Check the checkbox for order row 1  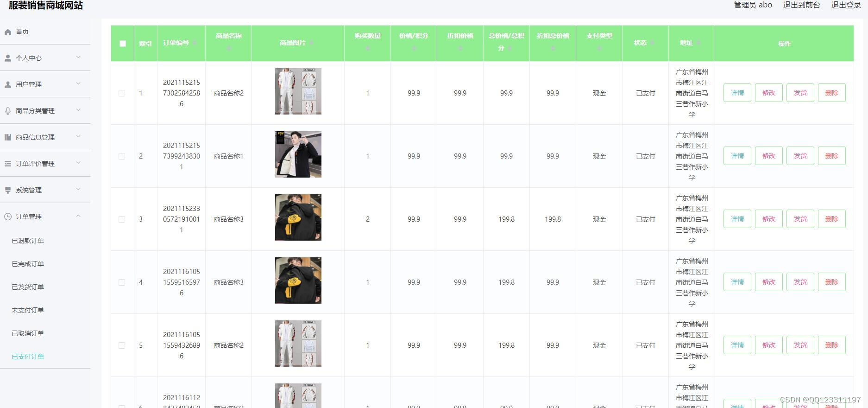pos(122,93)
